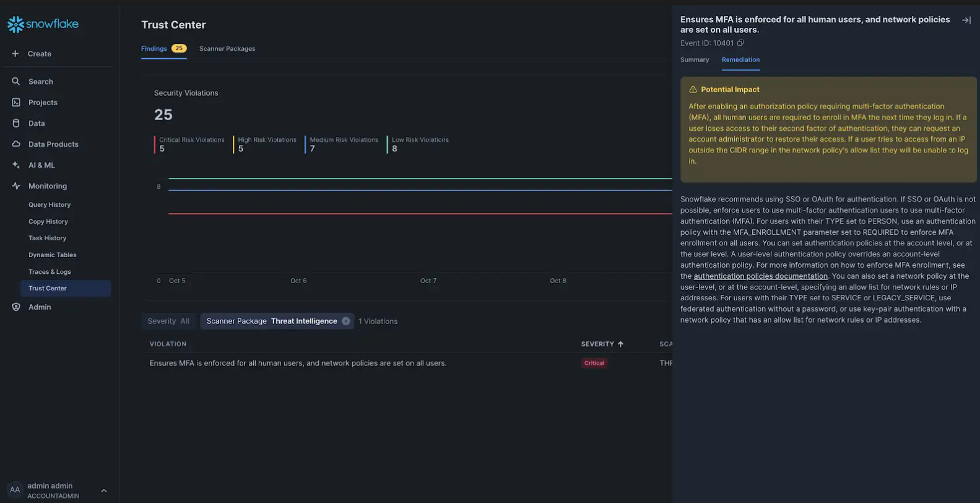Open the MFA enforcement violation row
980x503 pixels.
(407, 363)
